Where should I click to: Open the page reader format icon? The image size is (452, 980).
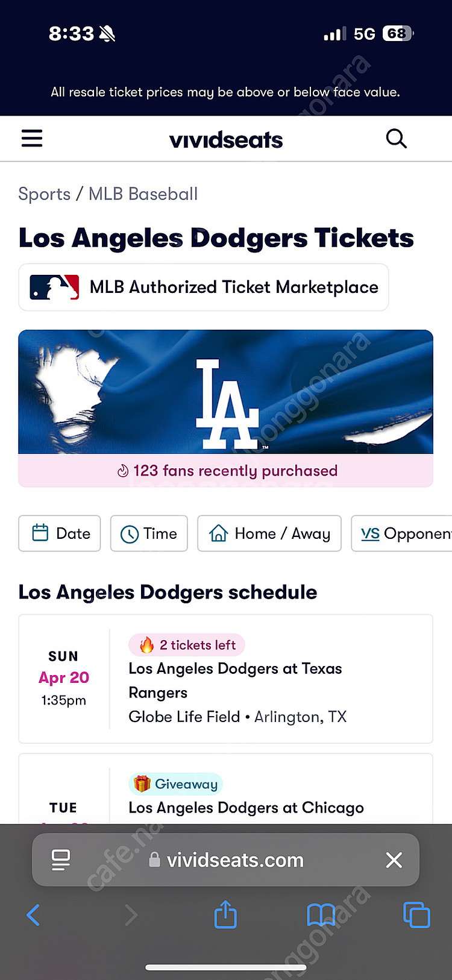[61, 859]
